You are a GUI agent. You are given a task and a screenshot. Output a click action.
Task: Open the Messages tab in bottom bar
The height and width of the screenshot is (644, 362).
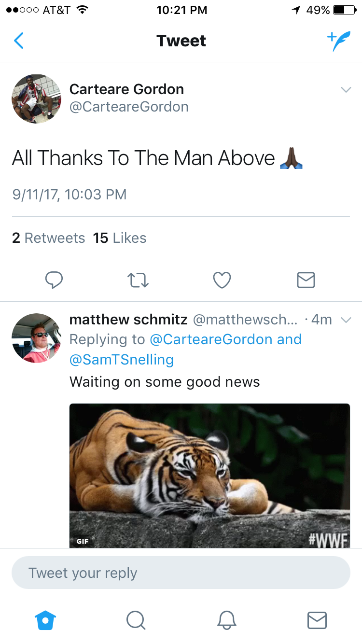(317, 620)
